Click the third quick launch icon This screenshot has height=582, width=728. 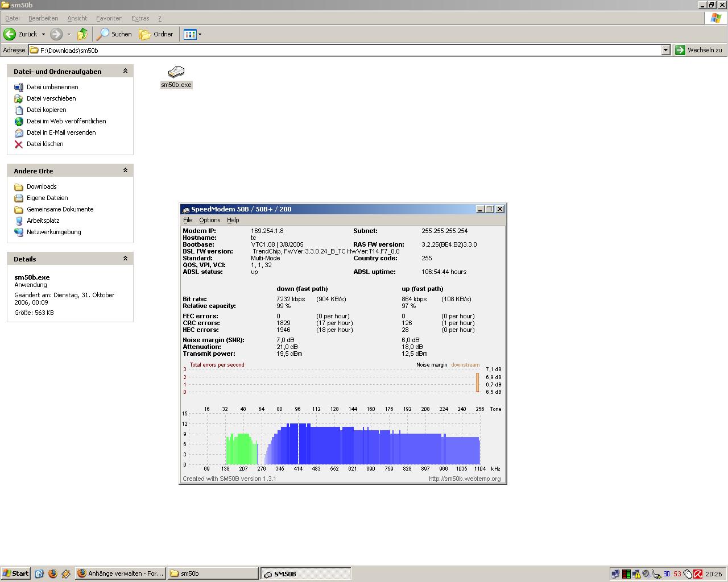click(x=66, y=573)
